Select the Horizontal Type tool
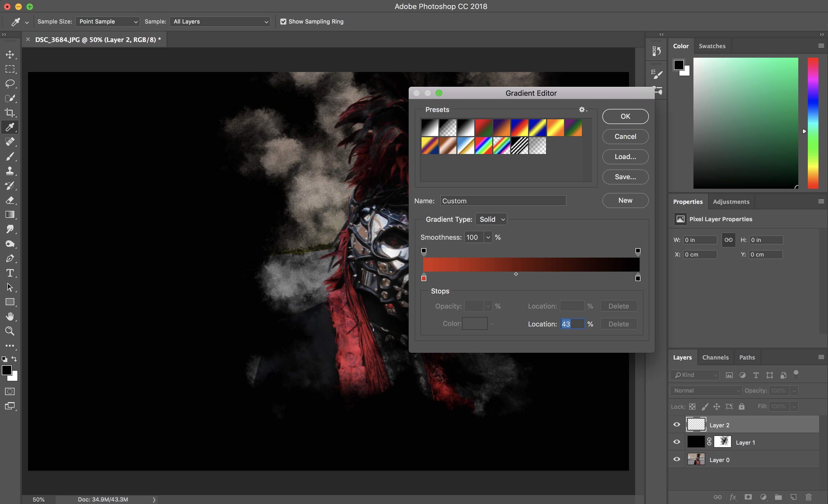The width and height of the screenshot is (828, 504). click(10, 273)
